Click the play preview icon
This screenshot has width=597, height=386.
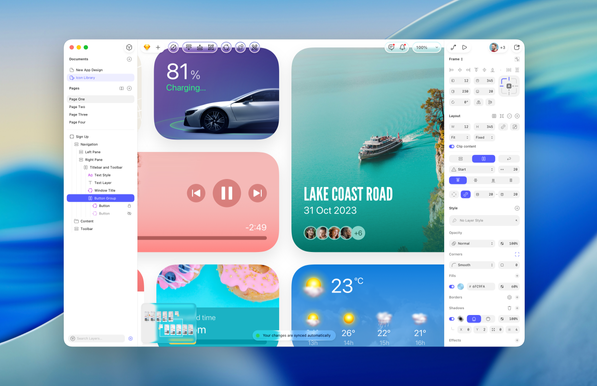pyautogui.click(x=465, y=47)
